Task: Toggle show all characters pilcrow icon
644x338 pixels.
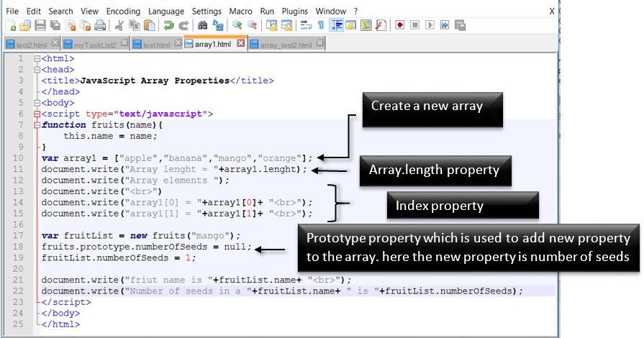Action: (x=321, y=25)
